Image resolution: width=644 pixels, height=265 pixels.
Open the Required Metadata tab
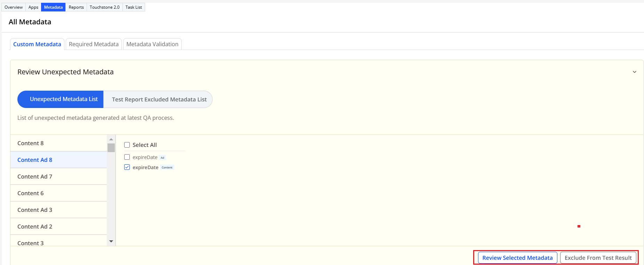pos(94,44)
